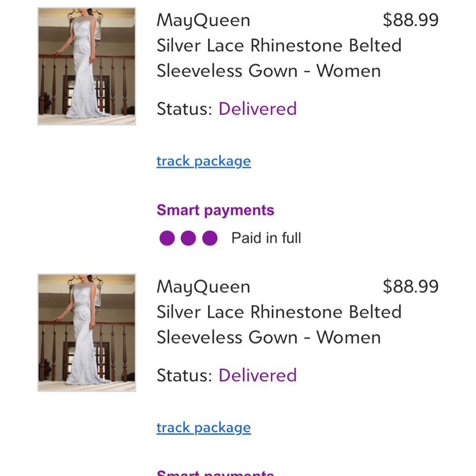This screenshot has height=476, width=476.
Task: Open the first silver gown product thumbnail
Action: 87,66
